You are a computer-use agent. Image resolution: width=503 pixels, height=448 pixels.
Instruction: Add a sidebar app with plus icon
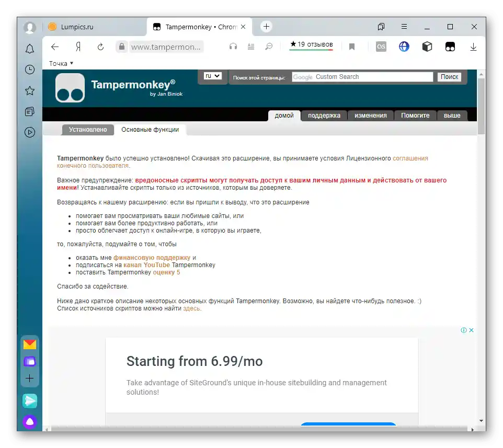(29, 378)
